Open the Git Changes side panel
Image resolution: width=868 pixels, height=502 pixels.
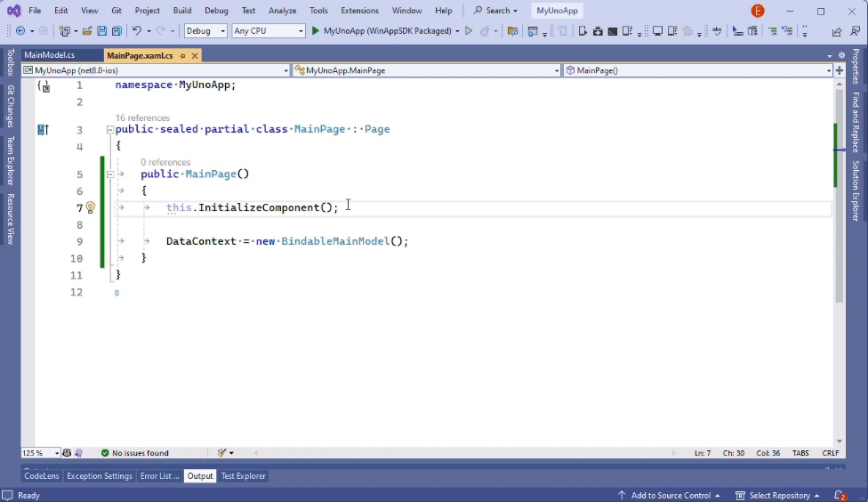(x=10, y=106)
